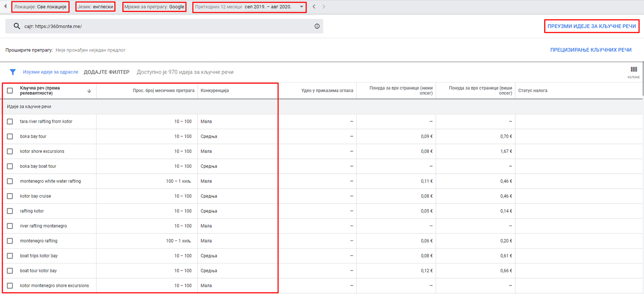
Task: Open the date range dropdown
Action: [x=250, y=7]
